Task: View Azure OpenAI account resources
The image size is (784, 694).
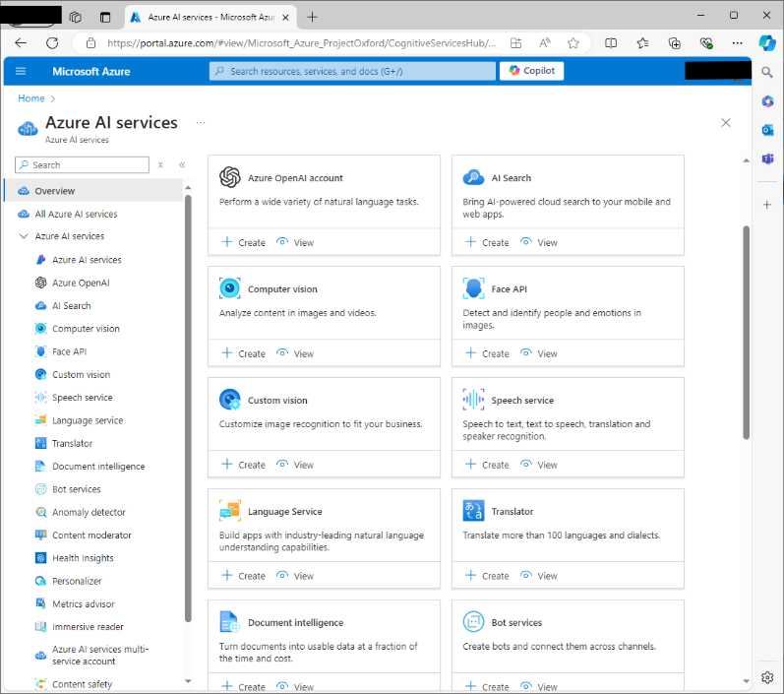Action: (x=295, y=243)
